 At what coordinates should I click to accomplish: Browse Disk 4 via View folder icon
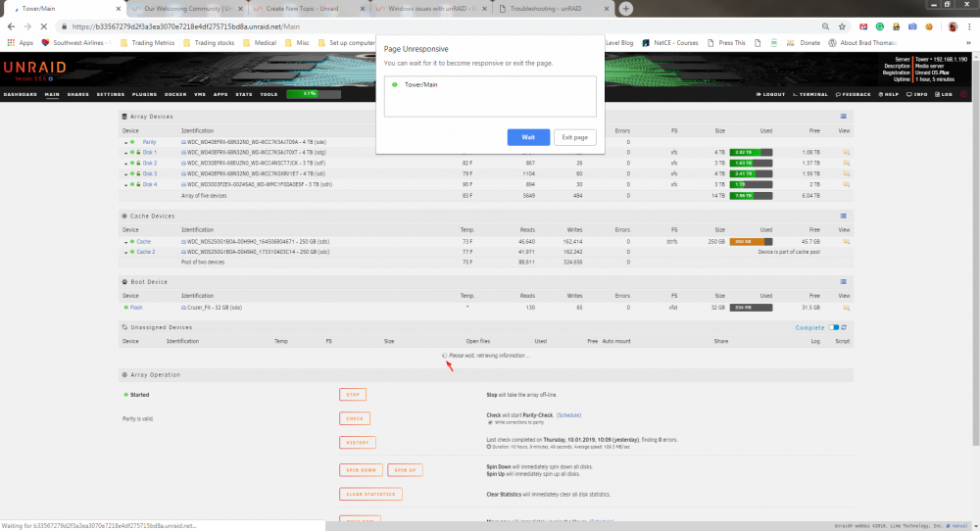click(847, 184)
